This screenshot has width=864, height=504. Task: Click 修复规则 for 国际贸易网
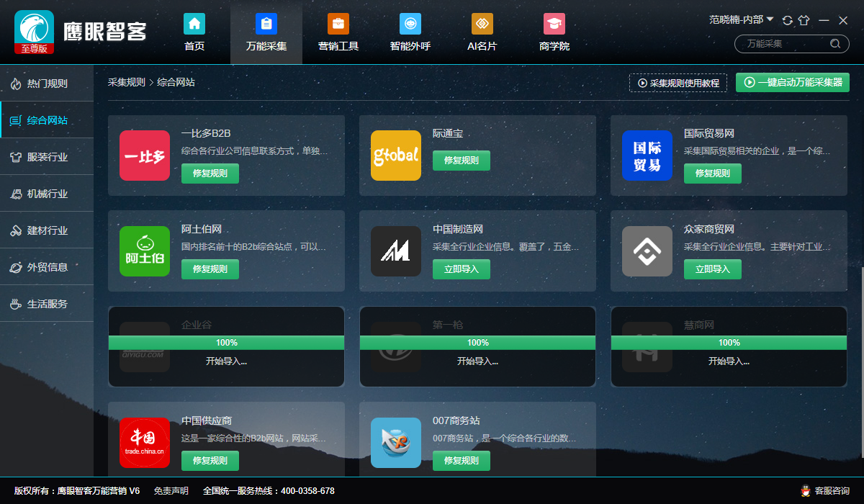coord(713,174)
